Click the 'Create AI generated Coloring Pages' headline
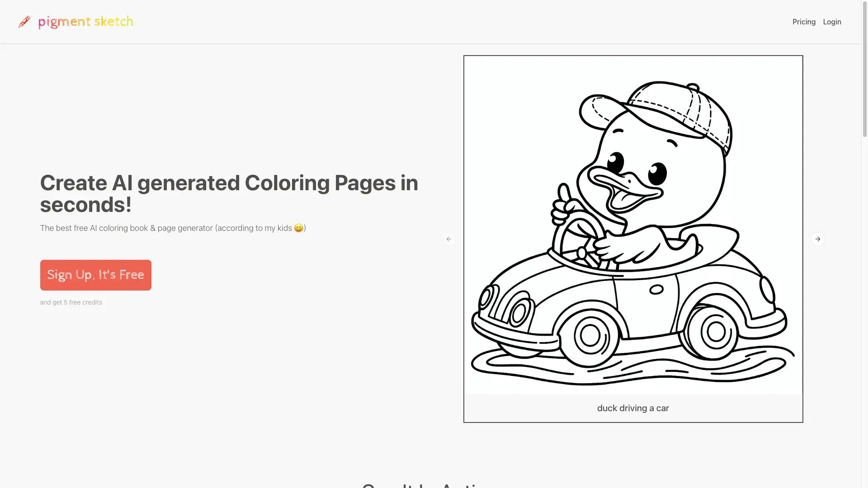The height and width of the screenshot is (488, 868). 229,194
